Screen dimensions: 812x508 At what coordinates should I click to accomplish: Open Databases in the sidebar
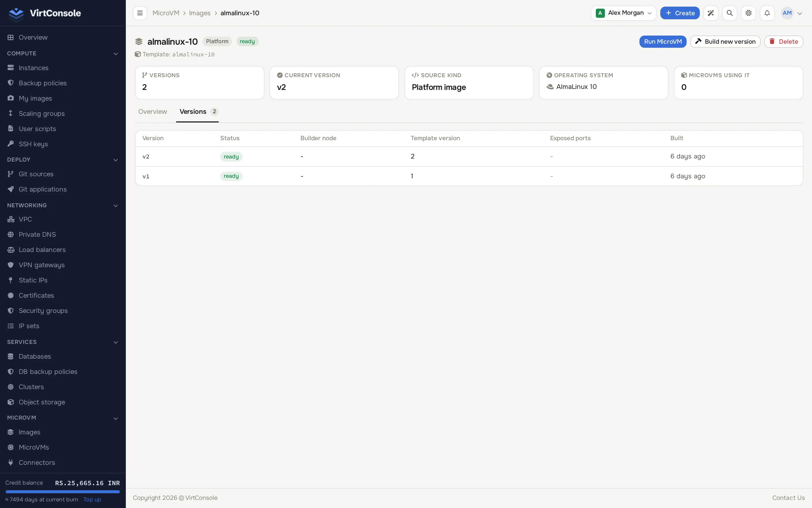(x=35, y=356)
